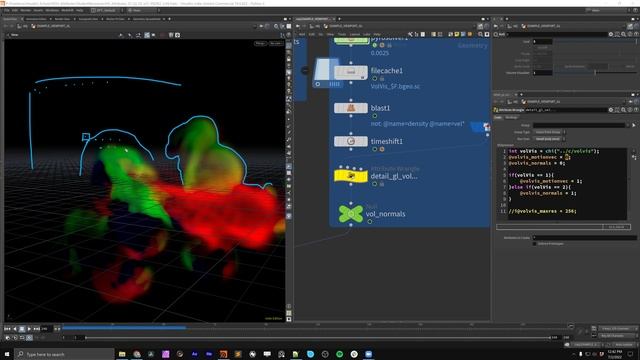
Task: Open the gear menu for the Attribute Wrangle parameters
Action: tap(611, 110)
